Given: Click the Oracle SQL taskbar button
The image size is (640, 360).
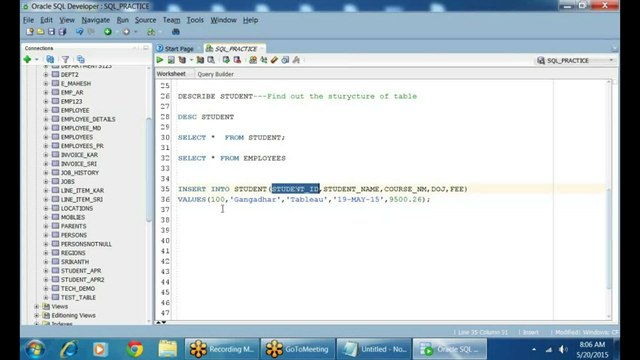Looking at the screenshot, I should pos(449,349).
